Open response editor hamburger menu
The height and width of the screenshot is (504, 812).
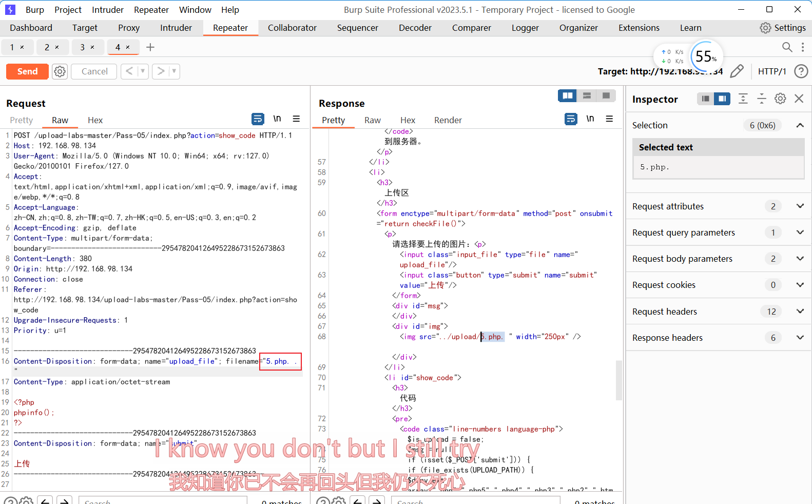609,119
